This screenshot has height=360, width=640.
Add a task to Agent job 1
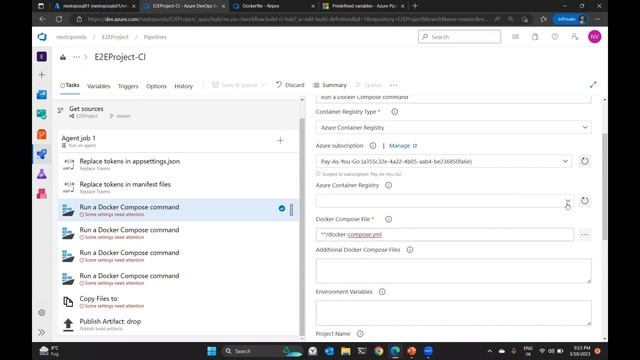(x=280, y=140)
